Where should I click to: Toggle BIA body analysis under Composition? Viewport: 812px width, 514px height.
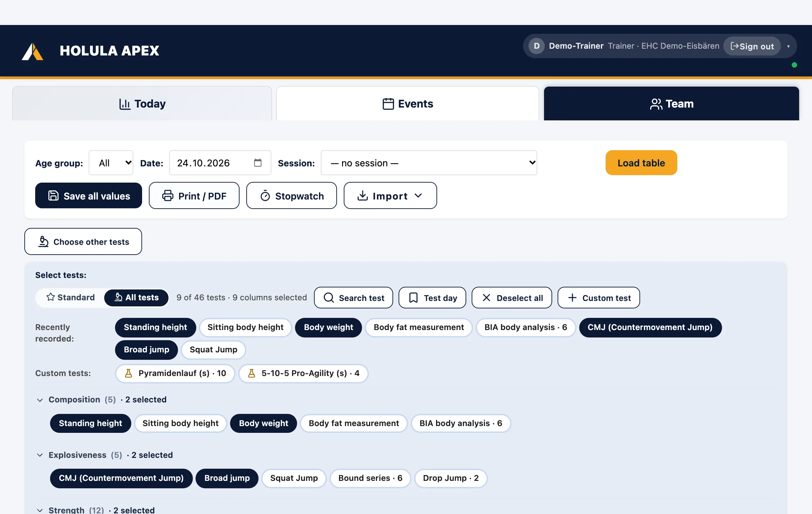pos(461,423)
